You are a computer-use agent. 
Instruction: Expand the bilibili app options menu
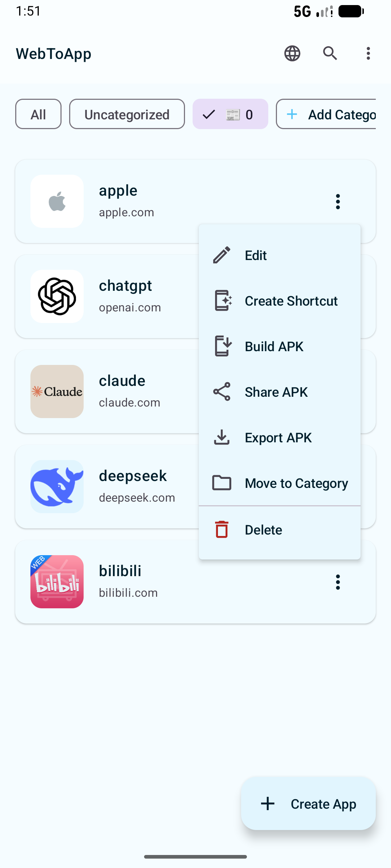pyautogui.click(x=338, y=582)
